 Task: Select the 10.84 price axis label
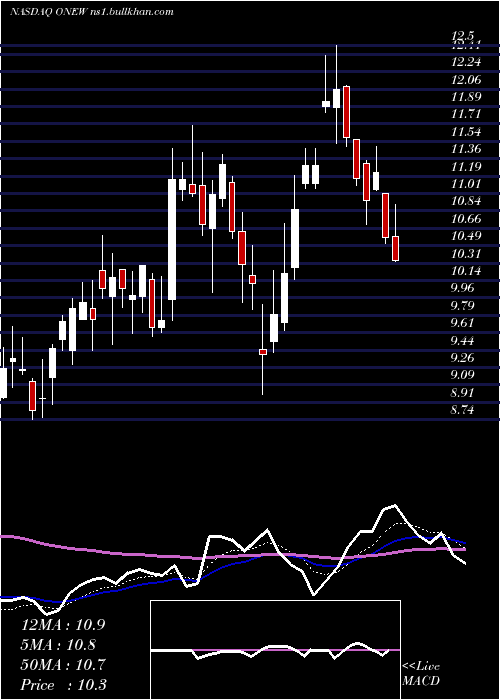pyautogui.click(x=466, y=201)
